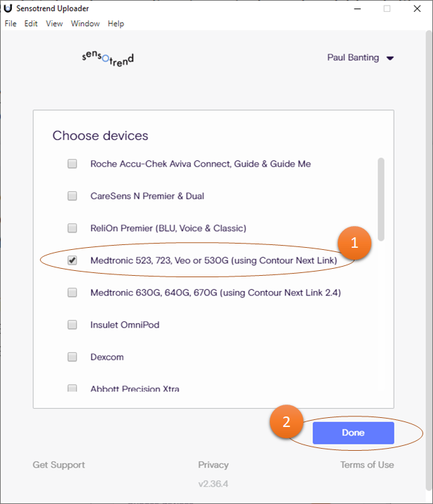Uncheck Medtronic 523, 723, Veo checkbox
This screenshot has width=433, height=504.
(72, 260)
